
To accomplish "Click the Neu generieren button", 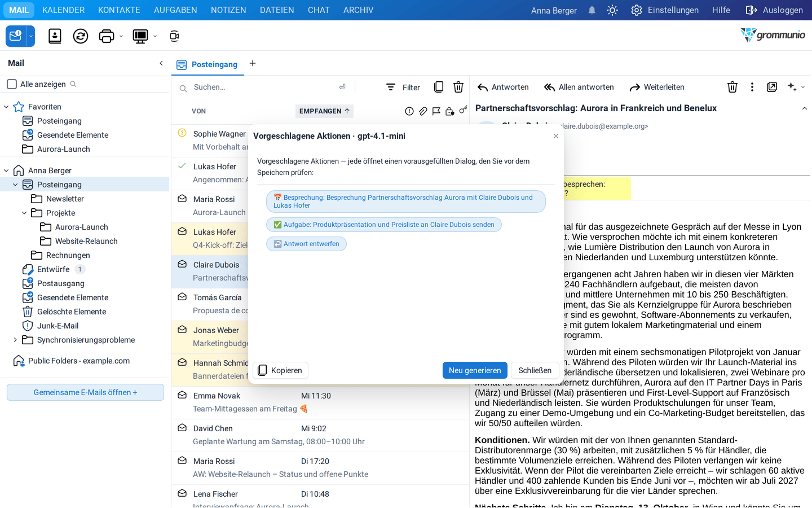I will 475,370.
